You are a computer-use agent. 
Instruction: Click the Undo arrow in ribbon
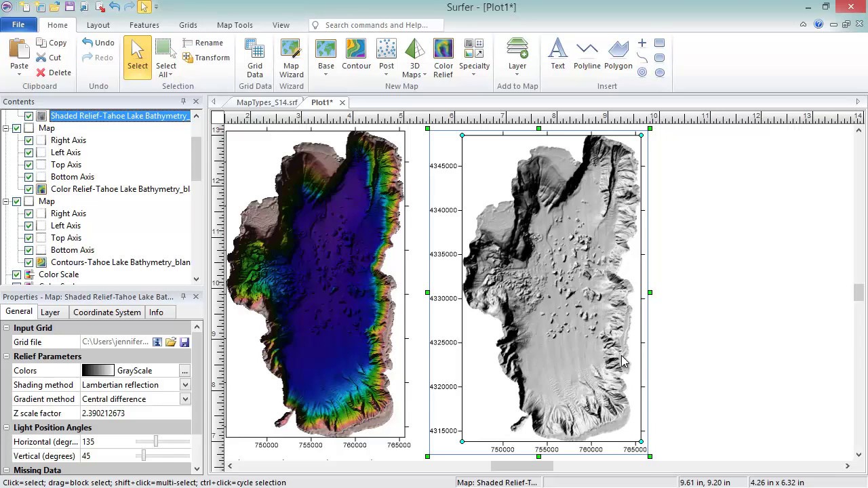(87, 42)
